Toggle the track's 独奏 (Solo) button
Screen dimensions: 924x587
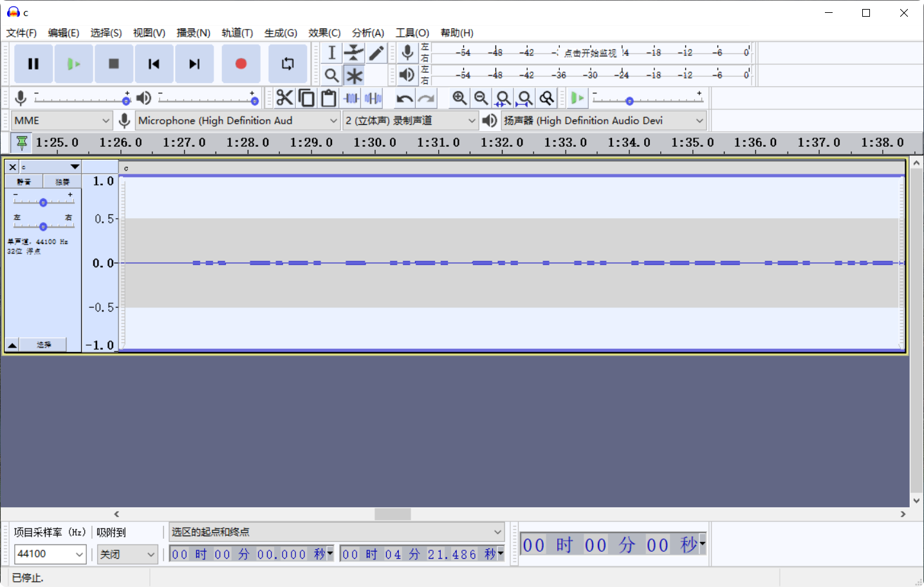[62, 182]
